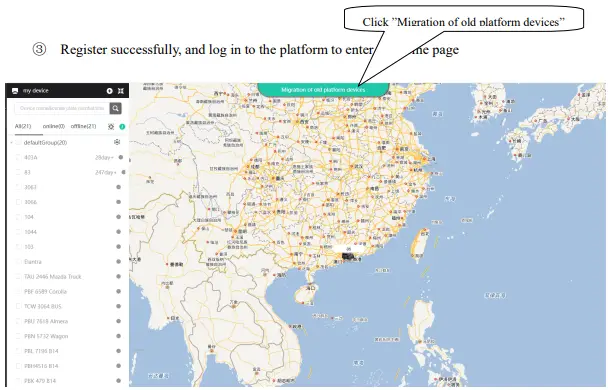Click status dot for PBU 7618 Almera
The image size is (608, 390).
pos(119,321)
